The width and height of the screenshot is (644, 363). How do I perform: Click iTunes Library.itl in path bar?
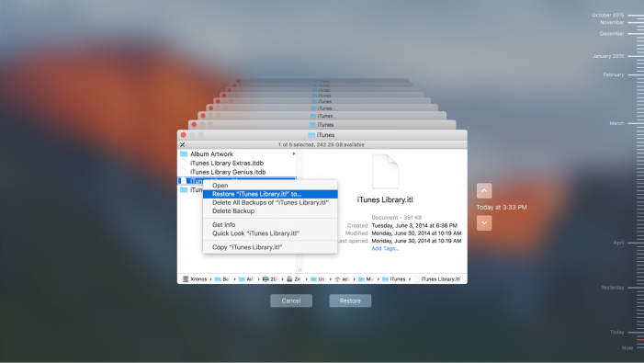click(x=437, y=279)
